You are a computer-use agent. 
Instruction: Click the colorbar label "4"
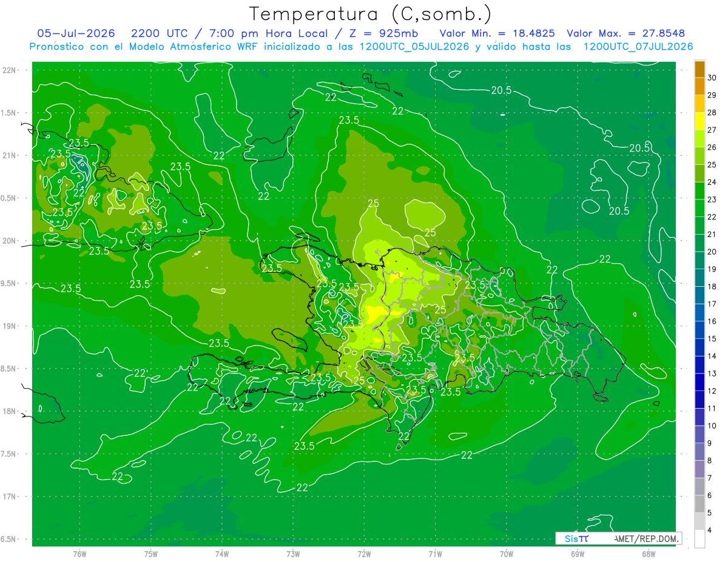(710, 530)
